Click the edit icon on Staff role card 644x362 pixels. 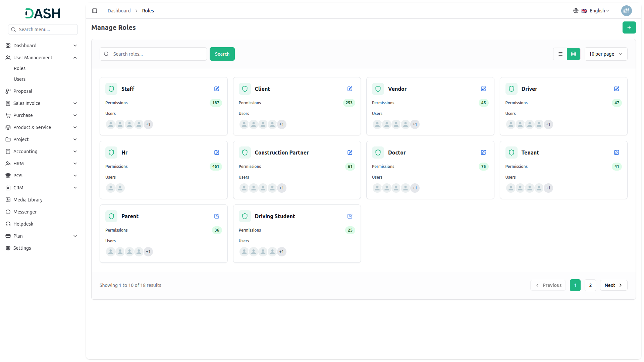coord(217,89)
